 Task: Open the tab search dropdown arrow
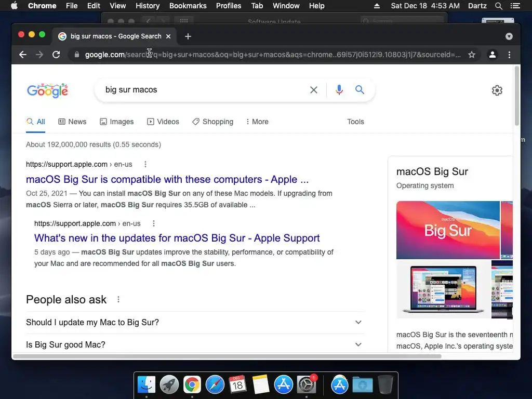509,36
